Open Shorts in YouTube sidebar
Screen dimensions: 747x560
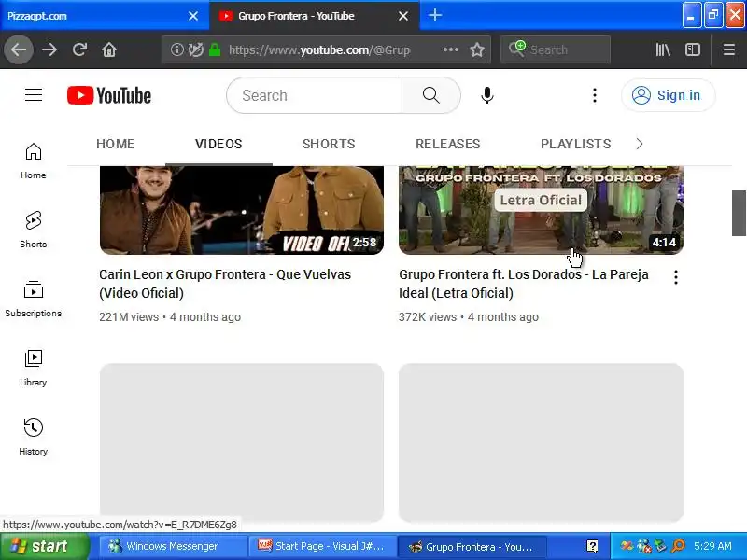tap(34, 230)
